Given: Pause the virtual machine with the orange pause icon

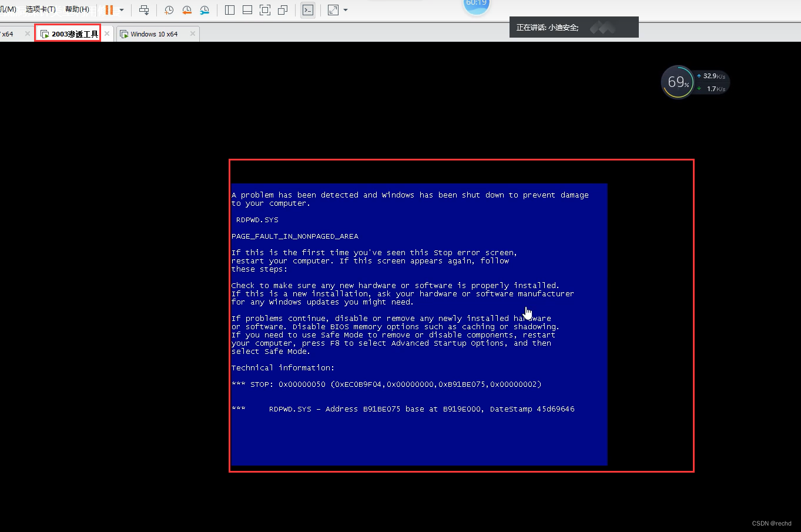Looking at the screenshot, I should [x=109, y=10].
